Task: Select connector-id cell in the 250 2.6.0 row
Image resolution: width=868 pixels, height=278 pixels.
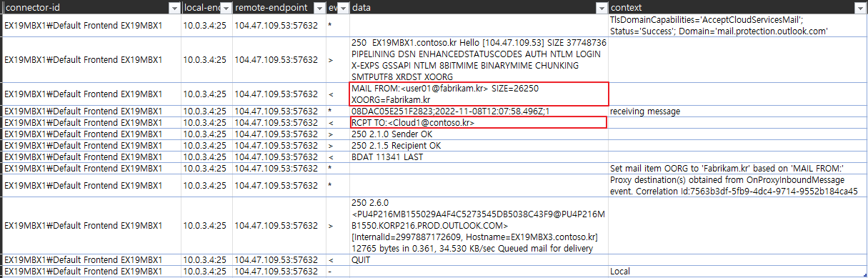Action: click(92, 225)
